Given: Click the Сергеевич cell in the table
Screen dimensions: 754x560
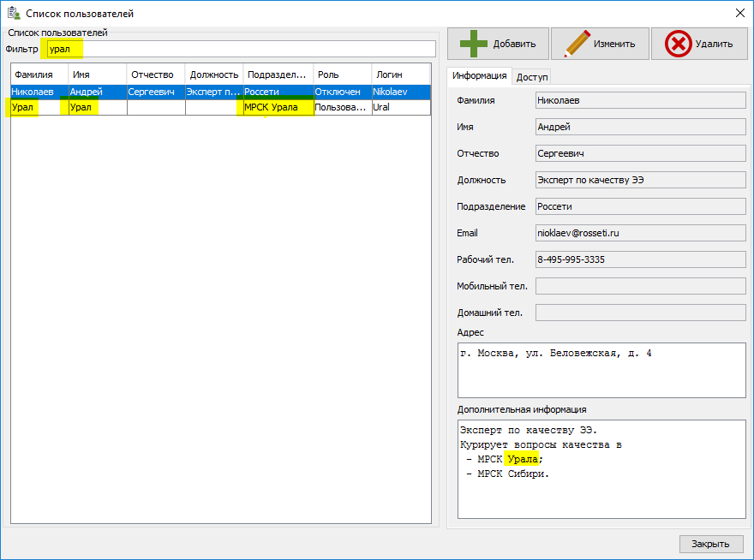Looking at the screenshot, I should coord(156,92).
